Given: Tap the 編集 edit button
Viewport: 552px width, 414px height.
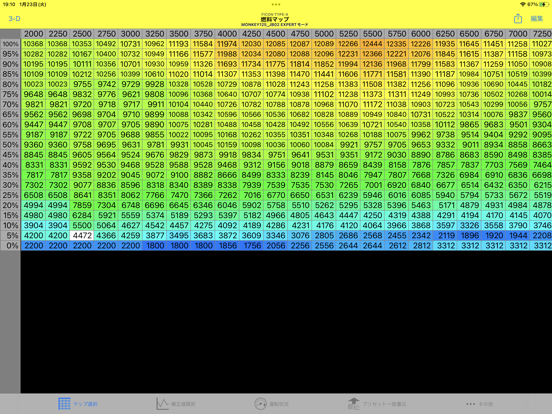Looking at the screenshot, I should click(x=537, y=19).
